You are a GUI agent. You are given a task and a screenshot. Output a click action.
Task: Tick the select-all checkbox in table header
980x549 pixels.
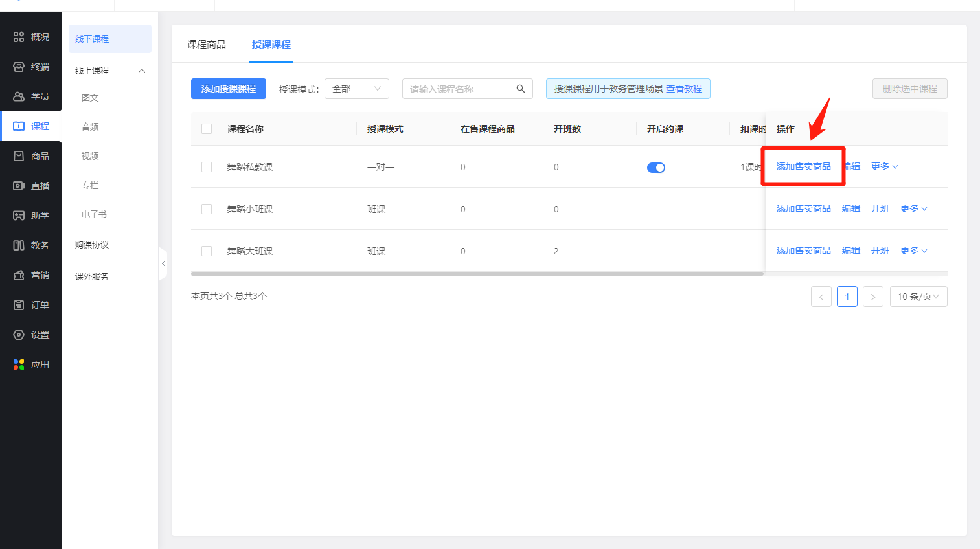click(x=207, y=129)
